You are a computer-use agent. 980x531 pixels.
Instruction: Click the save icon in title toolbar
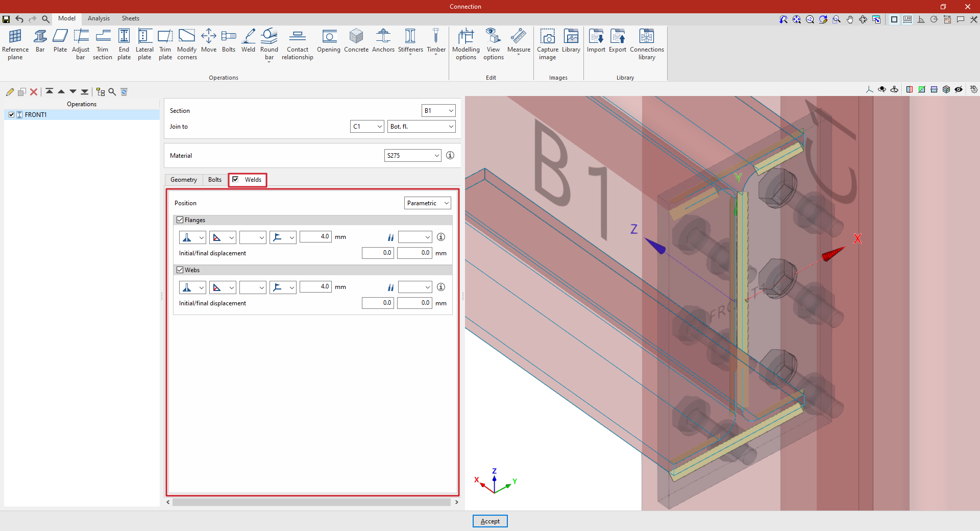(6, 19)
